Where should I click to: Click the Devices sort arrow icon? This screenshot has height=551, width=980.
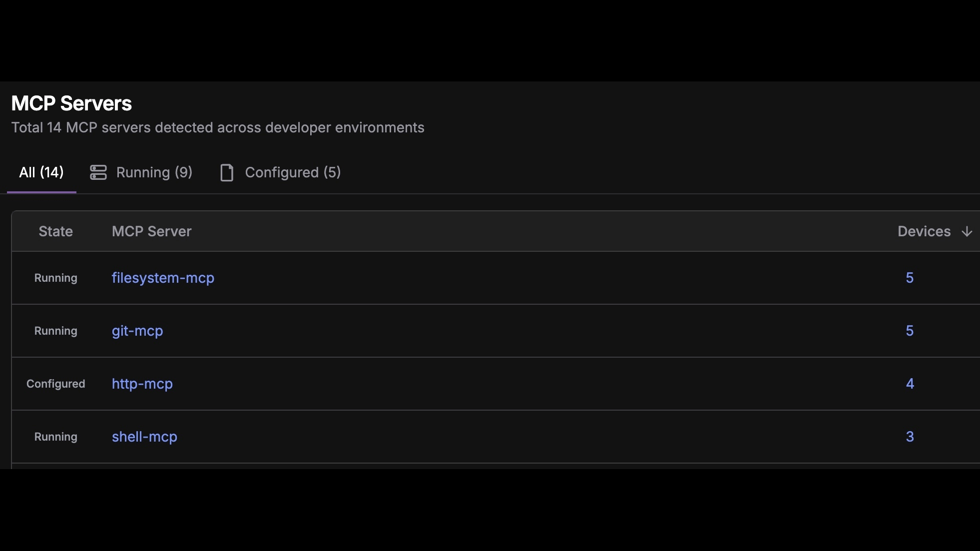point(967,231)
